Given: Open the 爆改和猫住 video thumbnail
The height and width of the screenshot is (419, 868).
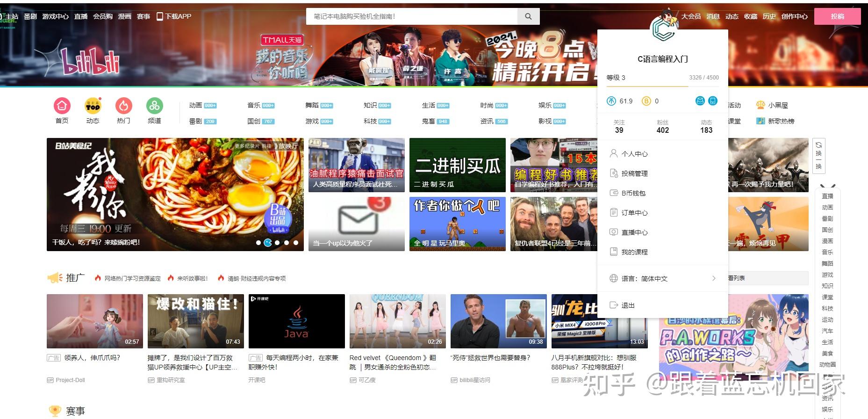Looking at the screenshot, I should [195, 321].
